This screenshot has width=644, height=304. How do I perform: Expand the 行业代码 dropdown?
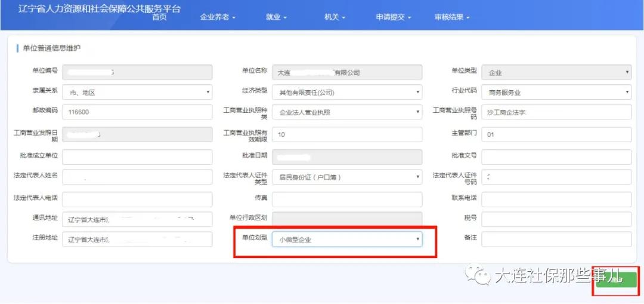(x=556, y=92)
